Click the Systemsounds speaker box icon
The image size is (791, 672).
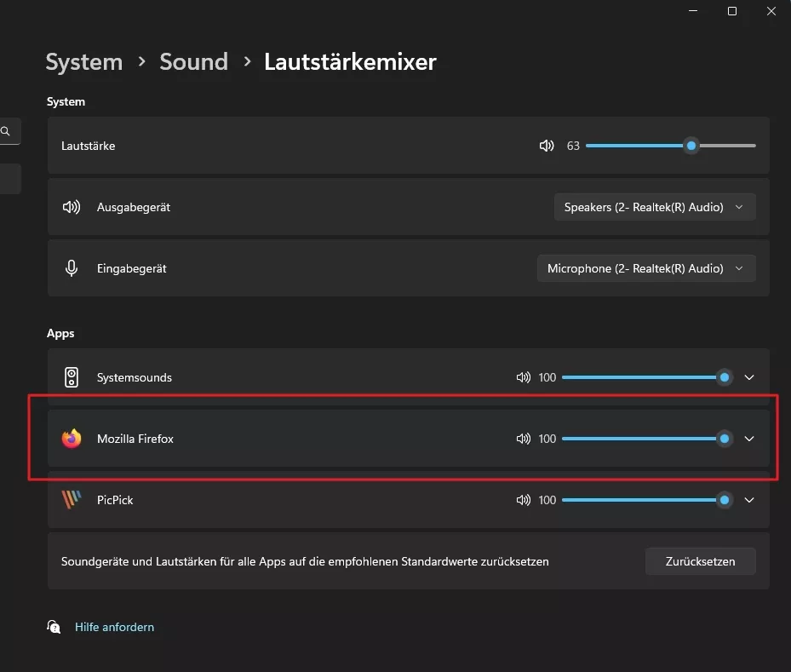click(72, 377)
